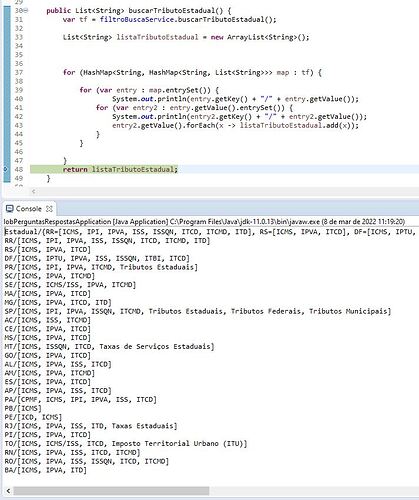Click the MA/ console output row
This screenshot has height=500, width=419.
pyautogui.click(x=48, y=294)
